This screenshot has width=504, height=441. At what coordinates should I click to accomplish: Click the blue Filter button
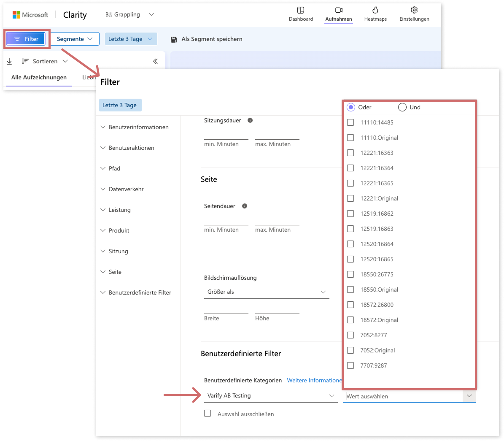[26, 39]
